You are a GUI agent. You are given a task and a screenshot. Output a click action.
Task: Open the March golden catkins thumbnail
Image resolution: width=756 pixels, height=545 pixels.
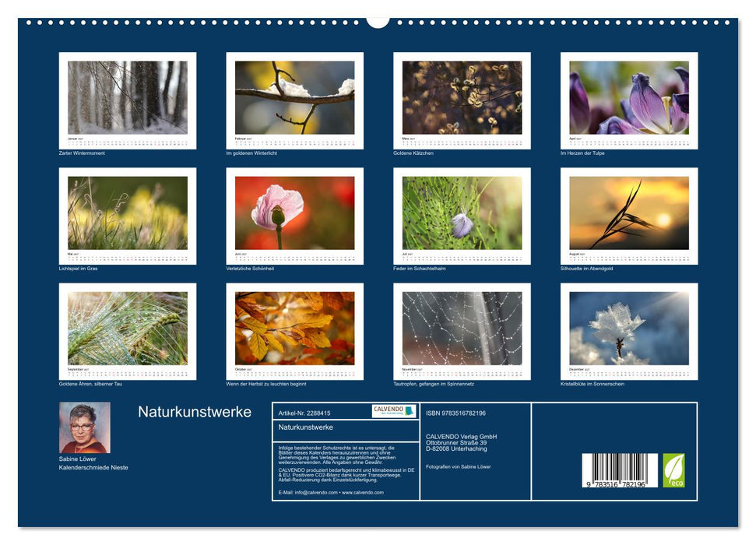pos(462,100)
